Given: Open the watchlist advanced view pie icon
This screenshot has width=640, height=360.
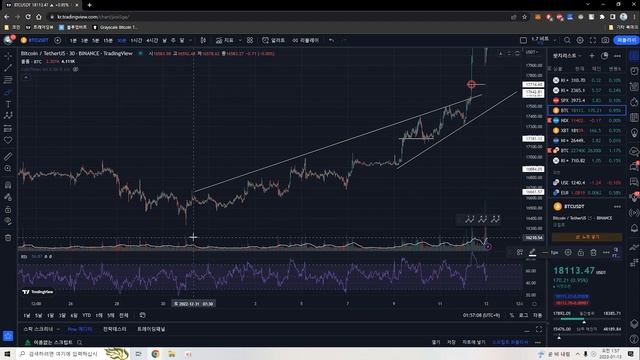Looking at the screenshot, I should (604, 56).
